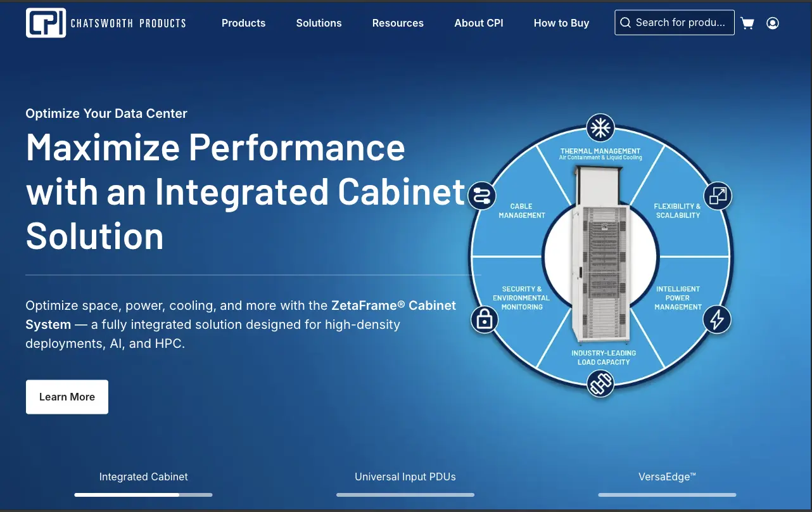Click the Universal Input PDUs progress bar
The image size is (812, 512).
pos(405,494)
